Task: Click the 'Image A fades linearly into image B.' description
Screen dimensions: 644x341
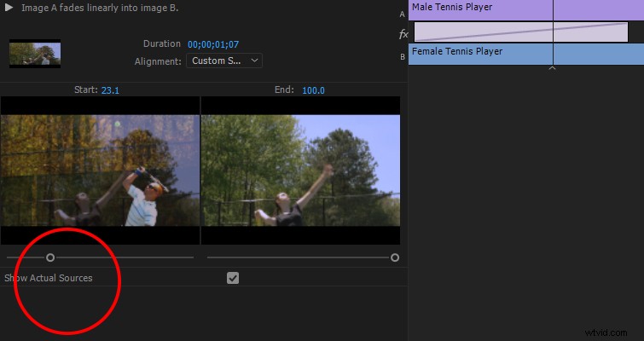Action: 100,8
